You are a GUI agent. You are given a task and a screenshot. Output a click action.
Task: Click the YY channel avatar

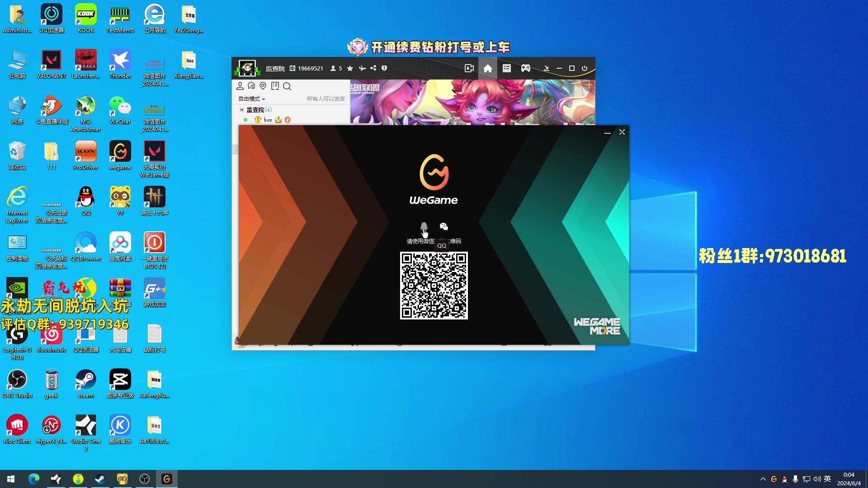(247, 68)
